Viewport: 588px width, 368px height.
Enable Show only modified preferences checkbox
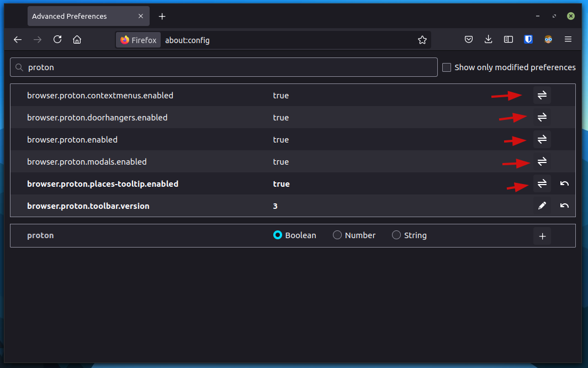447,67
